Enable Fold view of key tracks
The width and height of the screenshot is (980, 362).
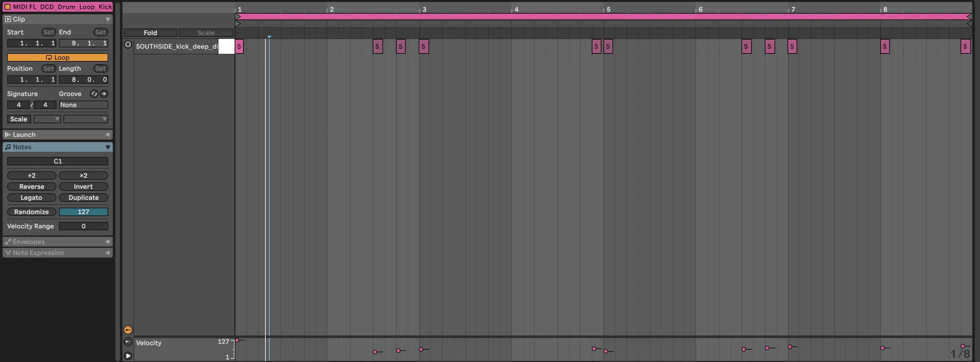coord(150,33)
